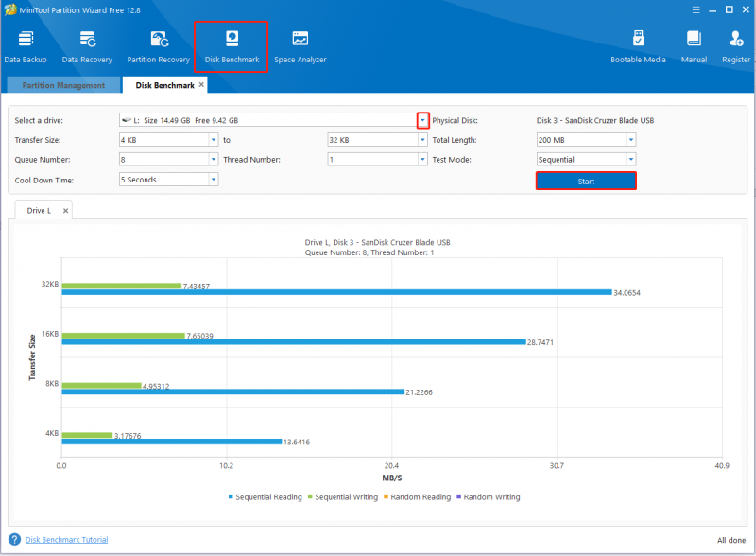This screenshot has width=756, height=556.
Task: Start the disk benchmark test
Action: pos(586,181)
